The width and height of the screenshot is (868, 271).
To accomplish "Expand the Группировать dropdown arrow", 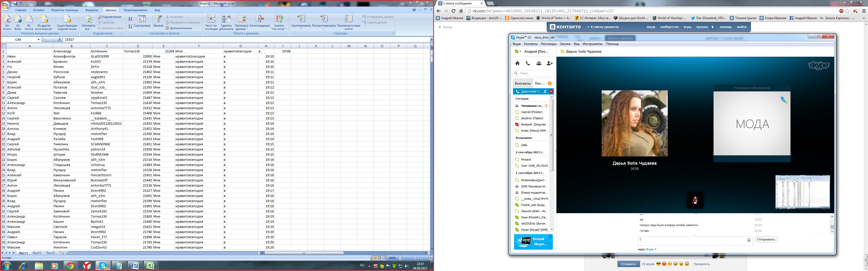I will click(301, 29).
